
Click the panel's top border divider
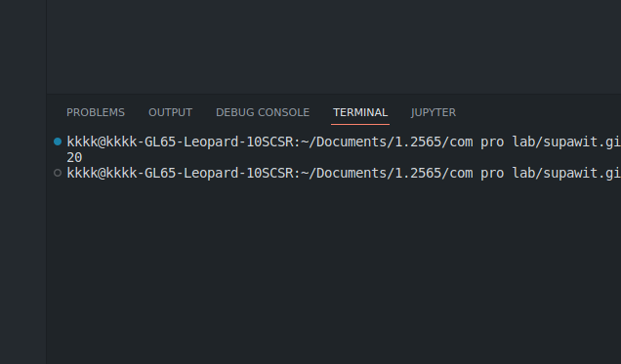click(333, 94)
